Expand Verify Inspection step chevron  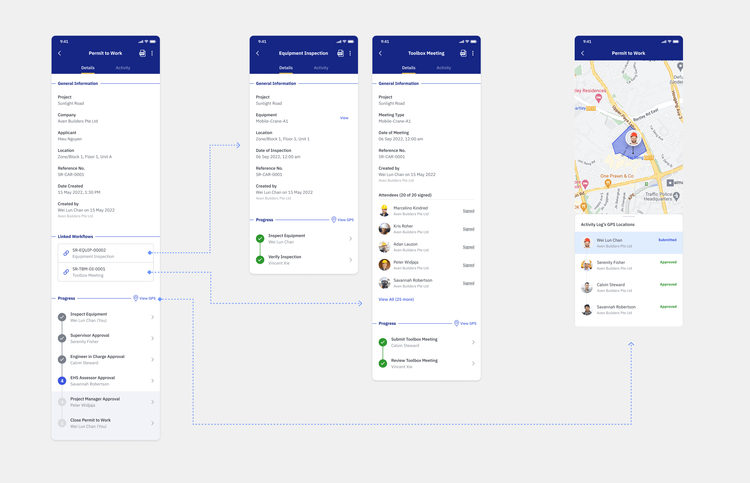350,260
